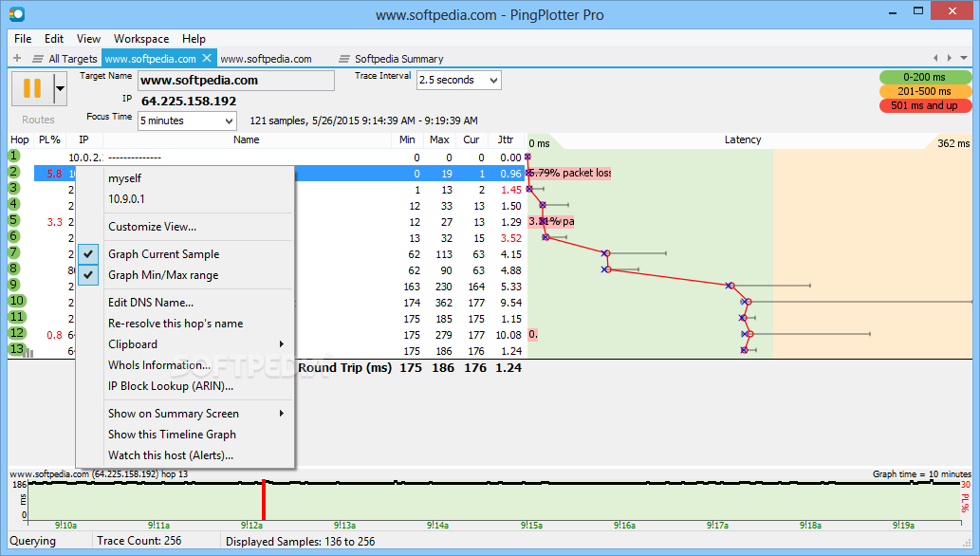Open the Workspace menu

[141, 39]
